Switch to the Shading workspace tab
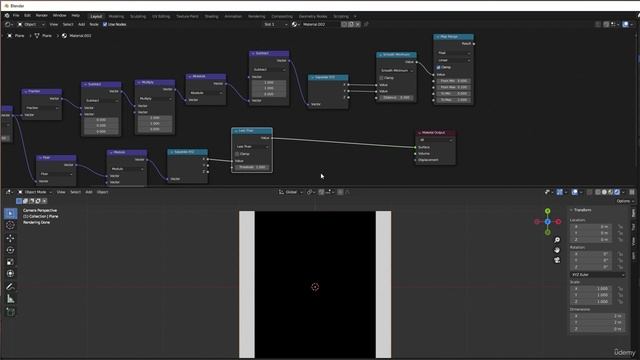 tap(211, 16)
